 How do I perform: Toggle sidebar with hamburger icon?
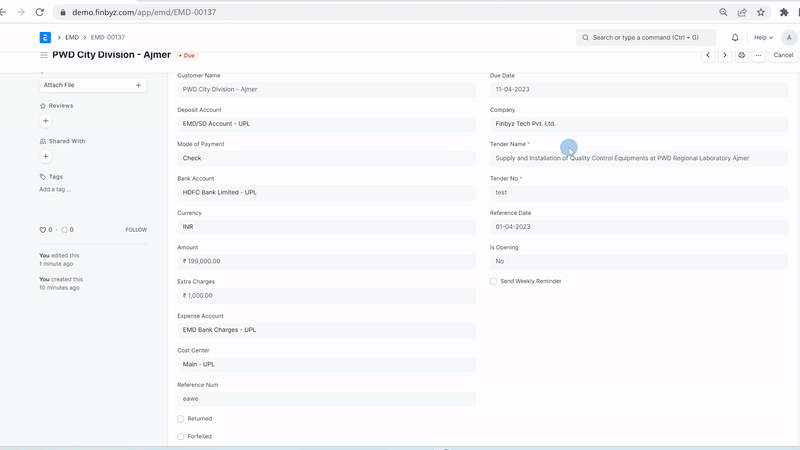click(44, 55)
